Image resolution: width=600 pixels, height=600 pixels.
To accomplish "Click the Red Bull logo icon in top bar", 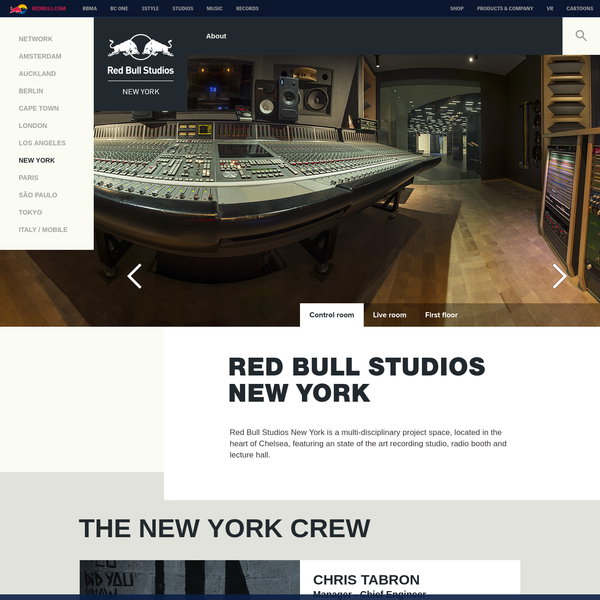I will (x=18, y=8).
